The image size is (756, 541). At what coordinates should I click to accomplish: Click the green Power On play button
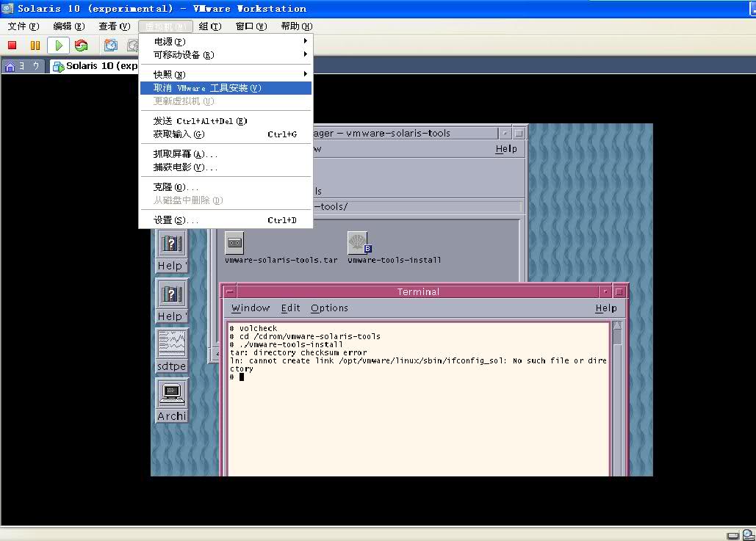click(58, 46)
